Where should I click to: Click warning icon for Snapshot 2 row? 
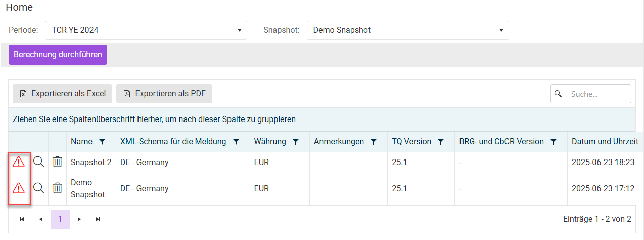[x=19, y=162]
